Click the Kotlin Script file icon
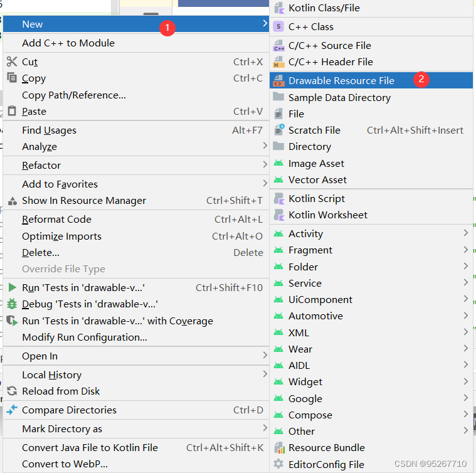 point(279,198)
